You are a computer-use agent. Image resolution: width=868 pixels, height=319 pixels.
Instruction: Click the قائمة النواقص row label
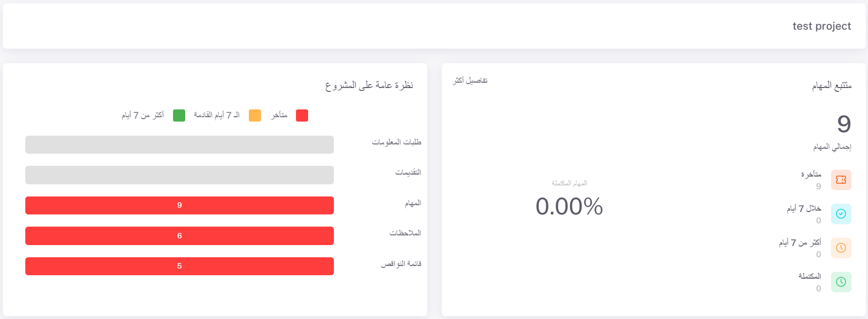tap(400, 264)
